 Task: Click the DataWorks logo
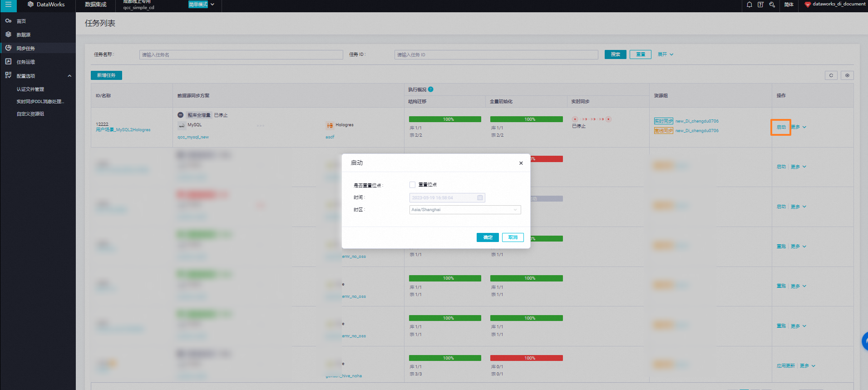coord(46,5)
